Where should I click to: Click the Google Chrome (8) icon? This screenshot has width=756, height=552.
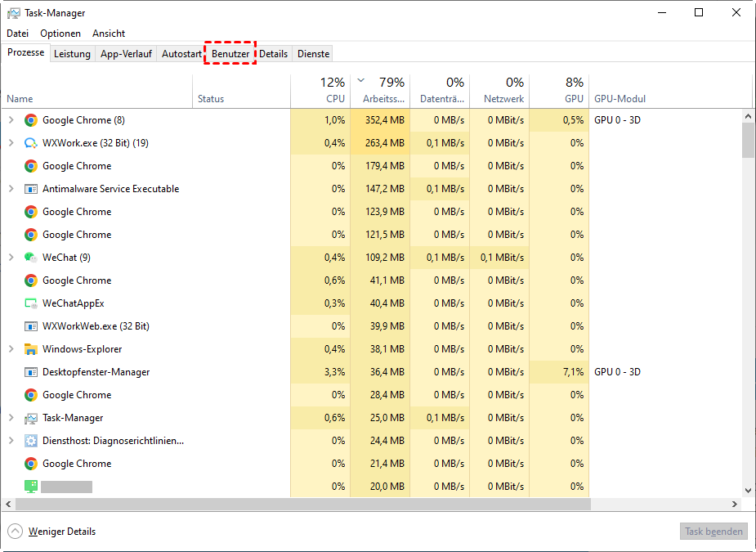31,120
